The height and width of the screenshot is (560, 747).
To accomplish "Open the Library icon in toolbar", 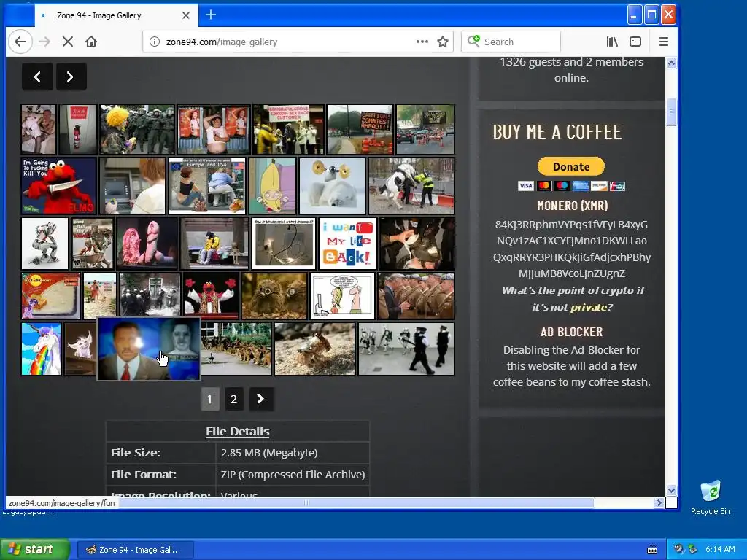I will point(612,42).
